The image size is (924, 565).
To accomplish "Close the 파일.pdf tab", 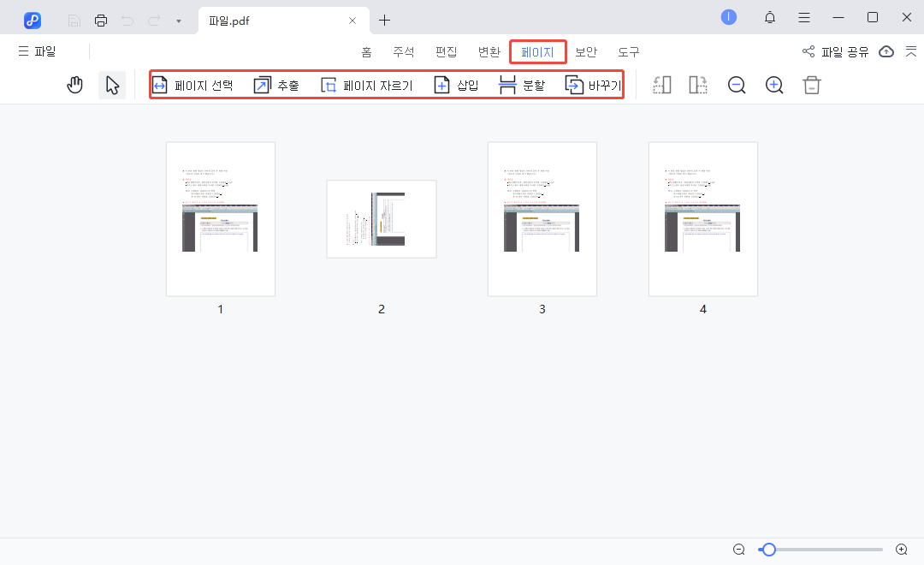I will [352, 21].
